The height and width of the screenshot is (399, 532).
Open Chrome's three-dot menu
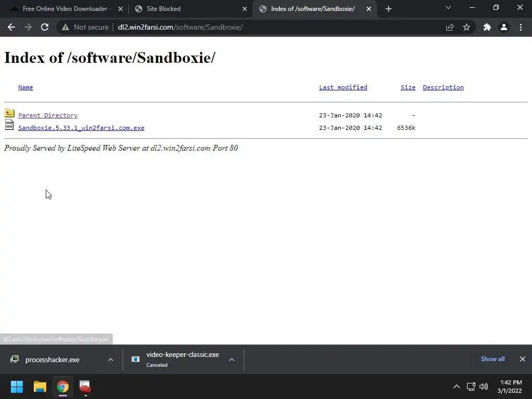(x=521, y=27)
